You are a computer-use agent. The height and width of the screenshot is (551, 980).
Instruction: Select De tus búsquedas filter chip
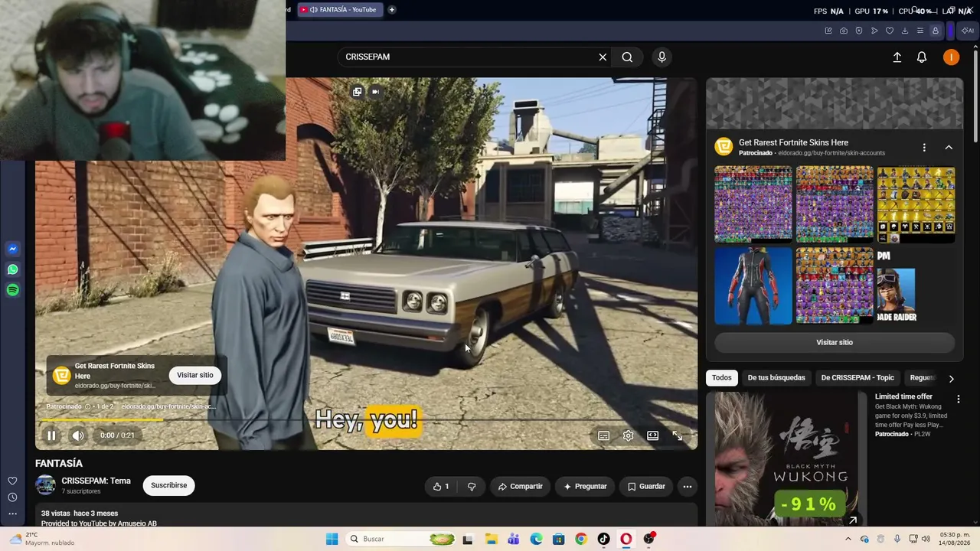pyautogui.click(x=776, y=377)
